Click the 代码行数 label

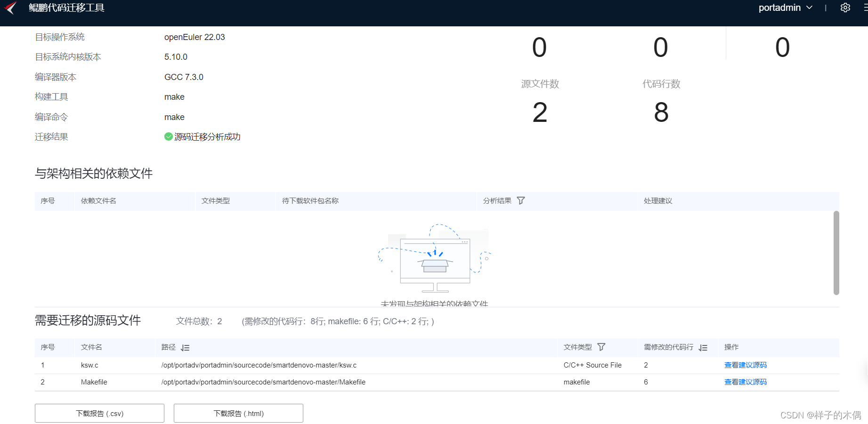(x=661, y=84)
